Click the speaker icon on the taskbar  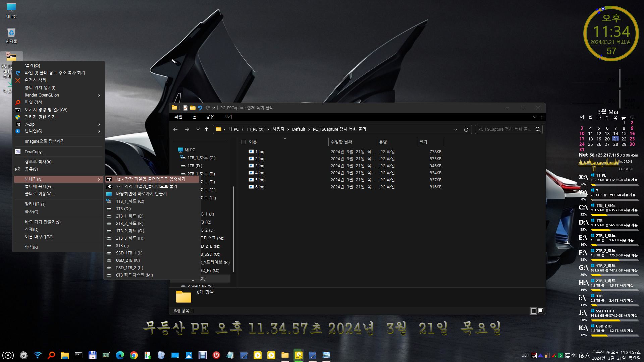[24, 355]
